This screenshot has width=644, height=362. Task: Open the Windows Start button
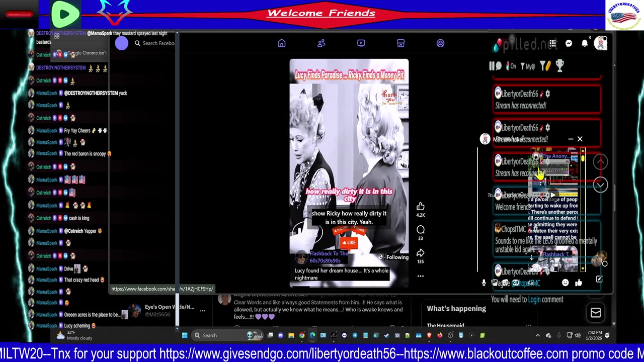click(x=185, y=335)
